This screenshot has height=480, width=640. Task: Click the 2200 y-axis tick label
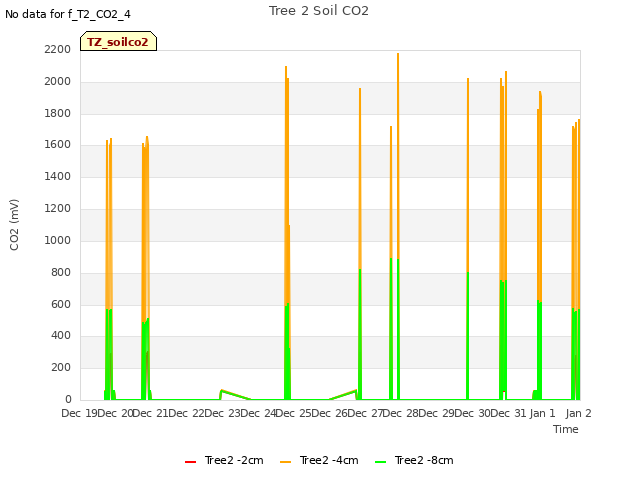pos(58,49)
